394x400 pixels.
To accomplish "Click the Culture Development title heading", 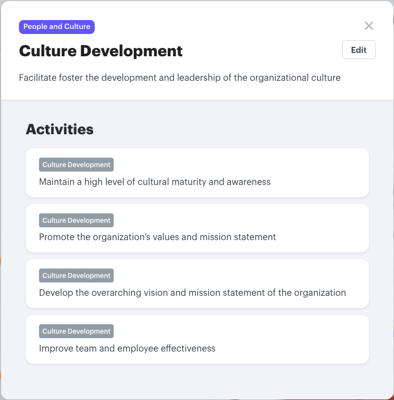I will (x=101, y=51).
